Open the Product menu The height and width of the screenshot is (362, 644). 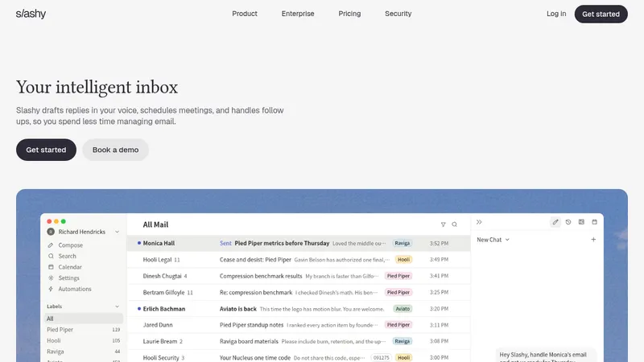[245, 14]
